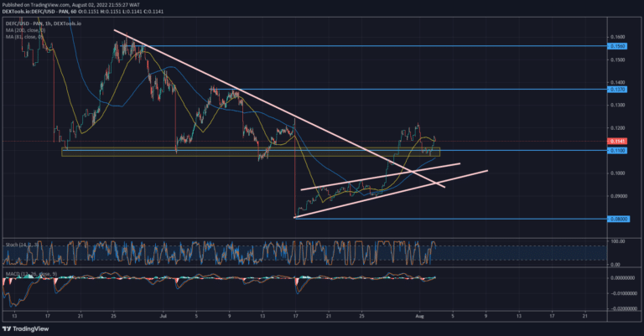
Task: Click the DEFC/USD - PAN, 1h legend title
Action: [43, 23]
